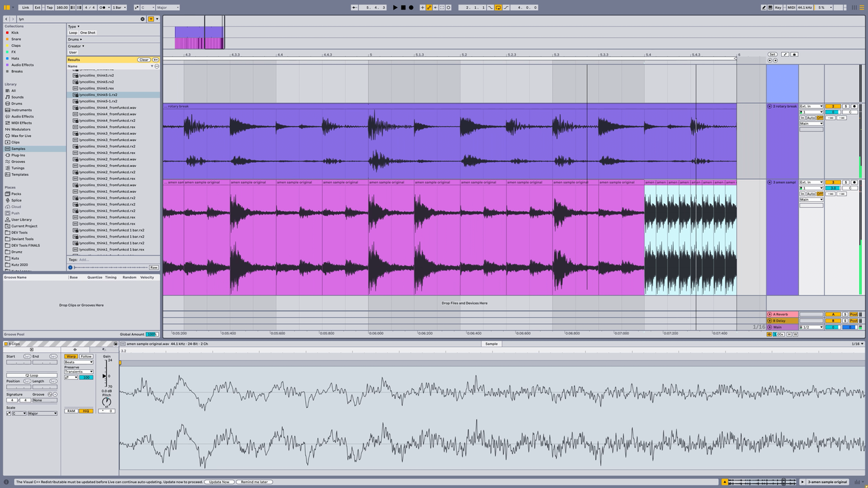Click the Follow button next to Play
This screenshot has width=868, height=488.
point(355,7)
